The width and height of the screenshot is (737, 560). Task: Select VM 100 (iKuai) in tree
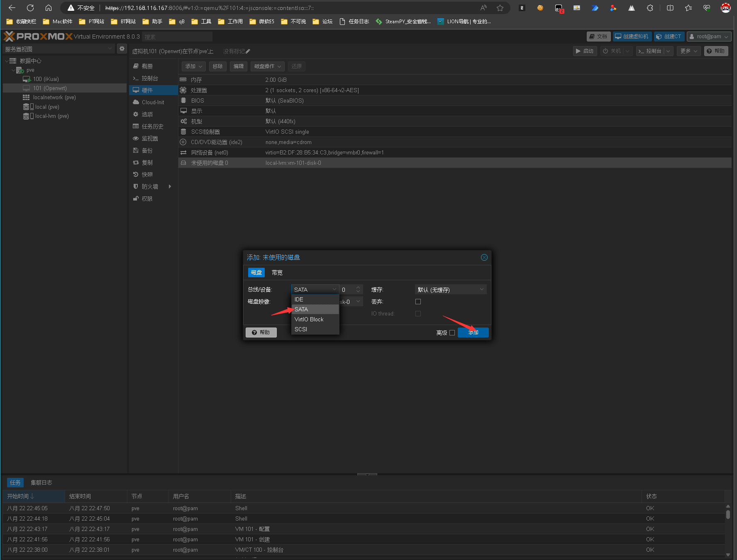[x=46, y=79]
